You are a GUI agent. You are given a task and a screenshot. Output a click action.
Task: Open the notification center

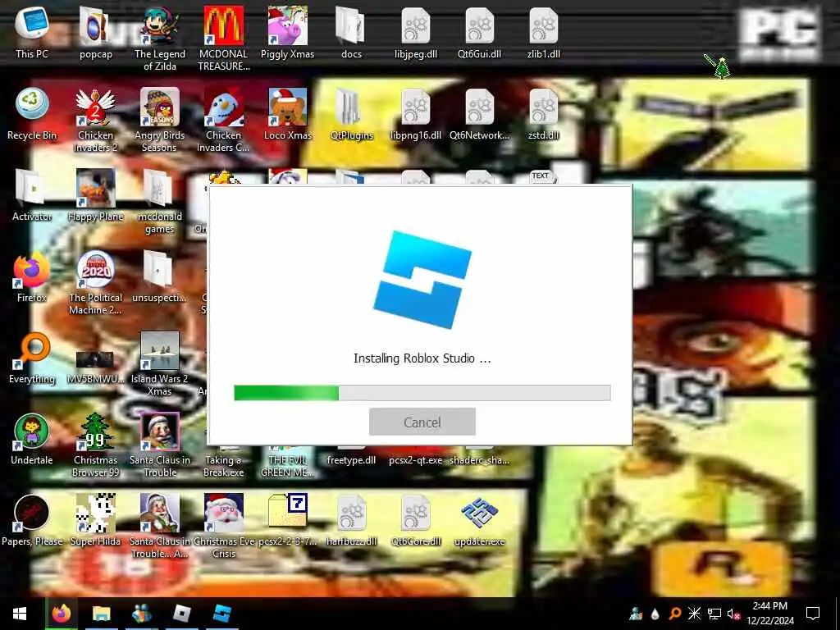pyautogui.click(x=813, y=614)
